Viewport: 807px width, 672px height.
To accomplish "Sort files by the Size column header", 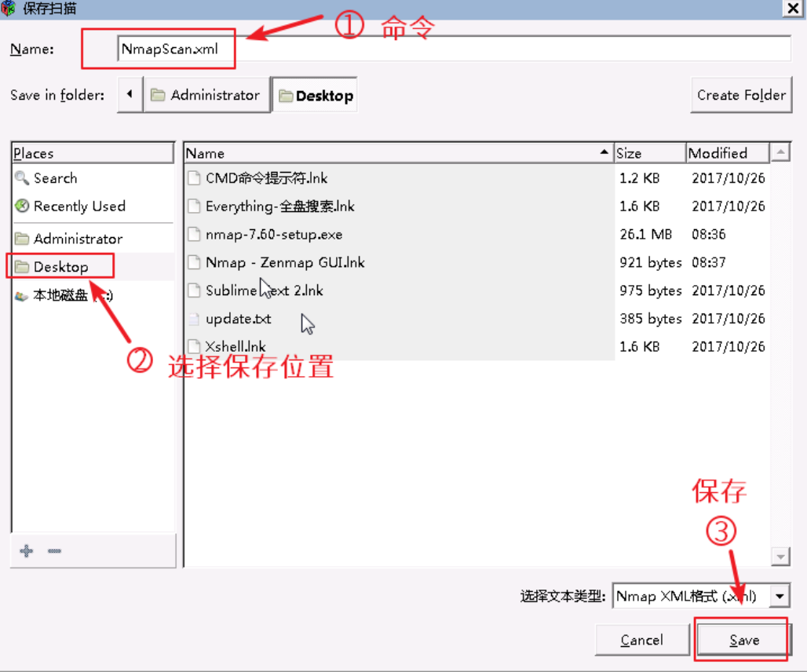I will point(650,153).
